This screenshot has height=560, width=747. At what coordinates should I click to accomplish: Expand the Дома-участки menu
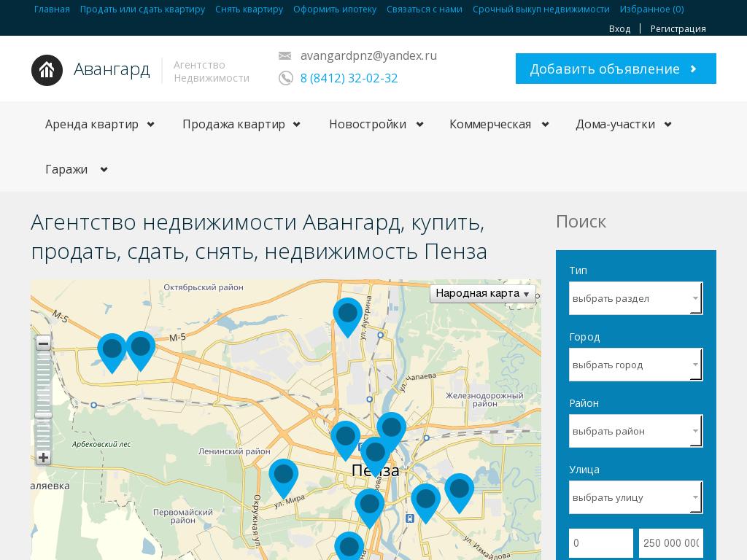pyautogui.click(x=624, y=124)
